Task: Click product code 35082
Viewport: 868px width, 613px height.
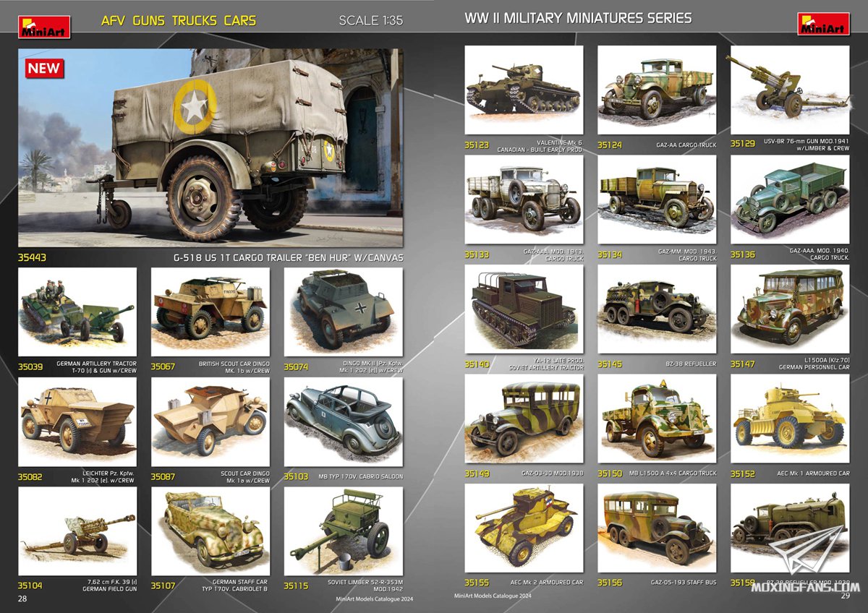Action: point(30,476)
